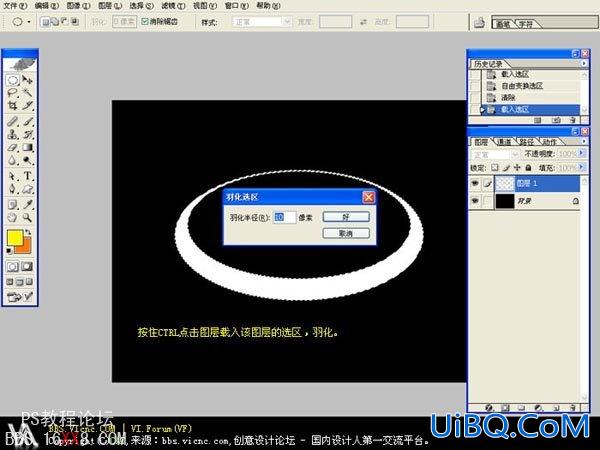Viewport: 600px width, 450px height.
Task: Open Layers panel flyout menu arrow
Action: 584,141
